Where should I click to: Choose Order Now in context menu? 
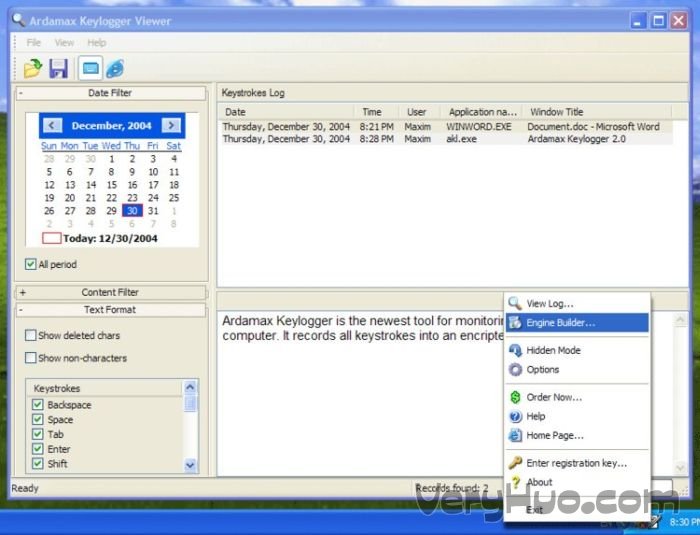(x=577, y=397)
